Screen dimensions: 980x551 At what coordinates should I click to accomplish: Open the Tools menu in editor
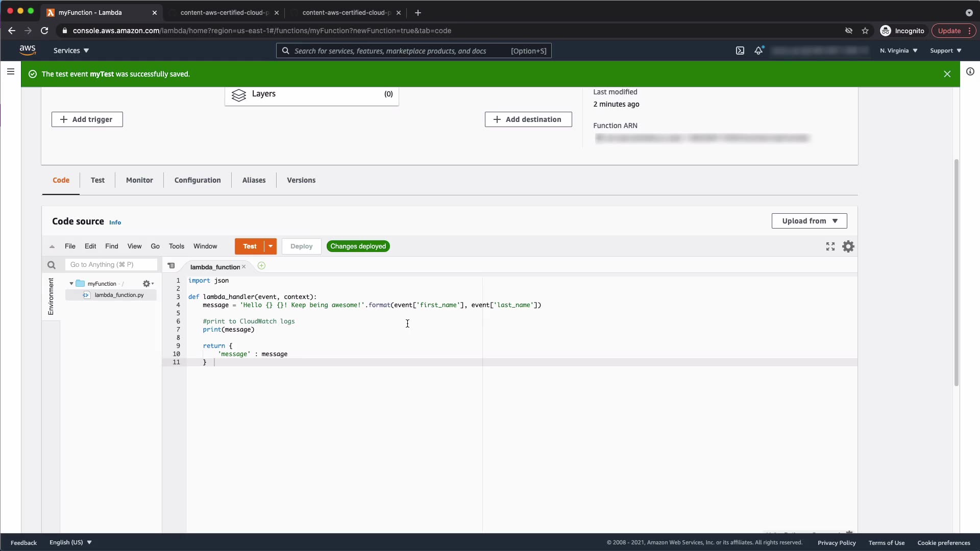click(176, 246)
